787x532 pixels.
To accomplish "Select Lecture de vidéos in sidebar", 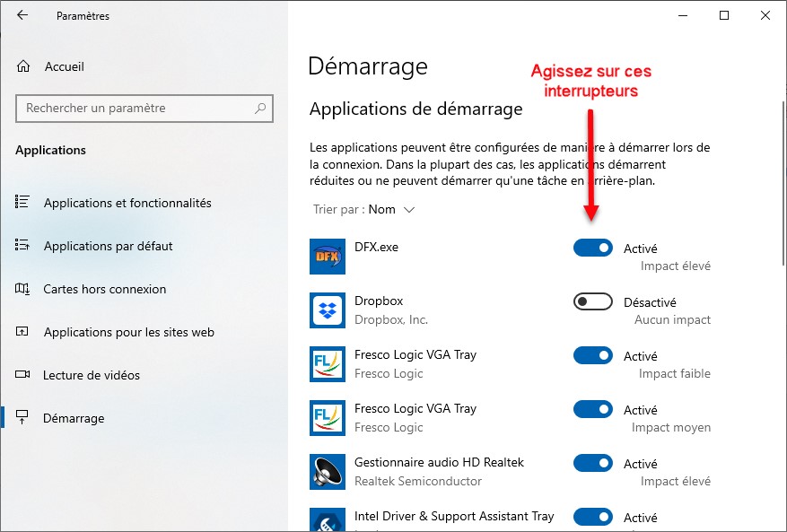I will tap(91, 375).
